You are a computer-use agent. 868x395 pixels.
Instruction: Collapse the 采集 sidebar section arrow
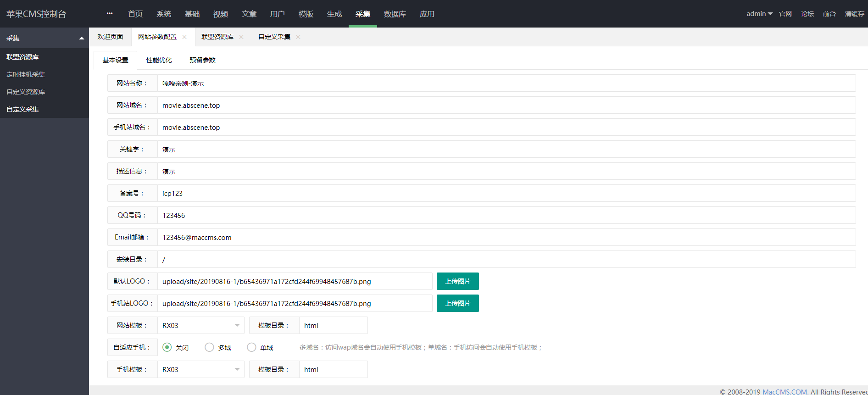tap(82, 38)
